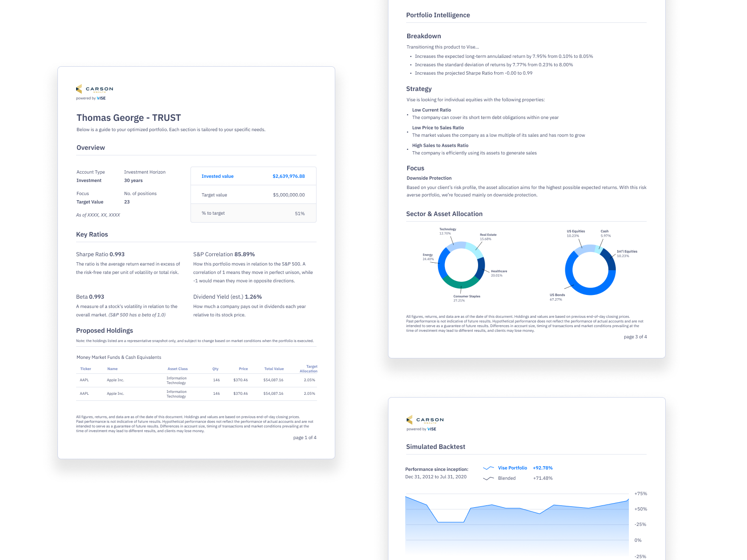Click the Carson logo above Simulated Backtest
This screenshot has width=747, height=560.
[x=425, y=420]
